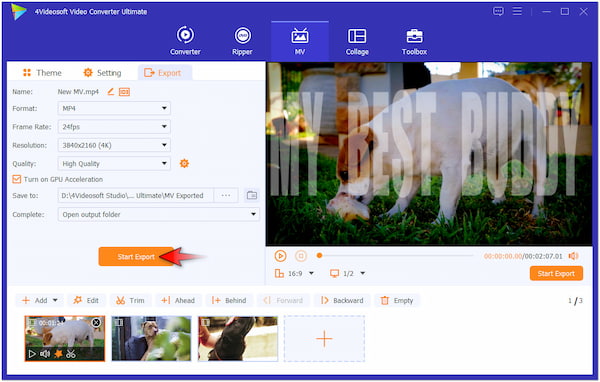This screenshot has width=600, height=382.
Task: Select the Export tab
Action: tap(165, 73)
